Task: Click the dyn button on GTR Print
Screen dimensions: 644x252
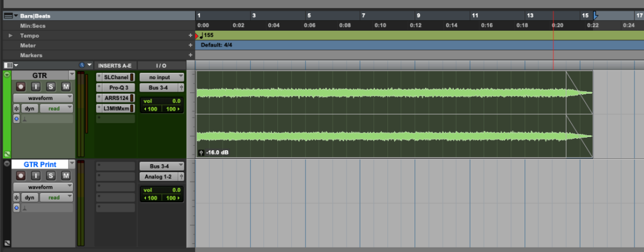Action: [x=30, y=197]
